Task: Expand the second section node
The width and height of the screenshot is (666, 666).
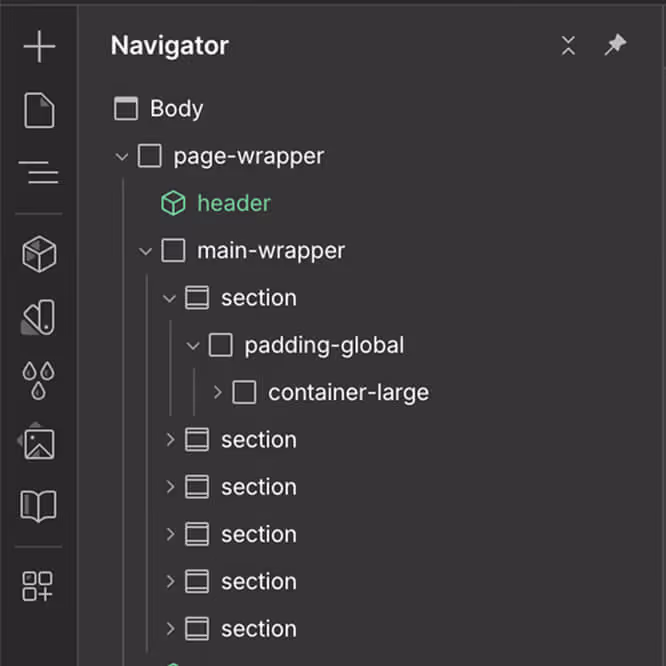Action: coord(170,440)
